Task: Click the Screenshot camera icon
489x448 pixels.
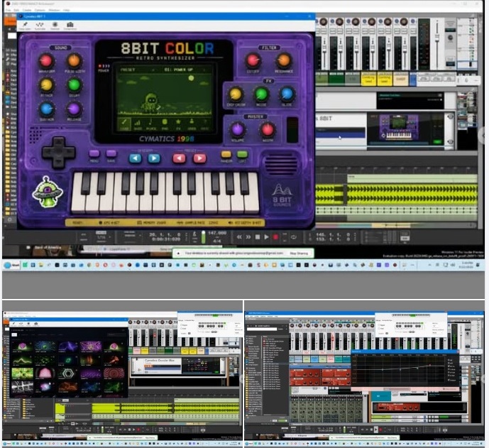Action: 70,25
